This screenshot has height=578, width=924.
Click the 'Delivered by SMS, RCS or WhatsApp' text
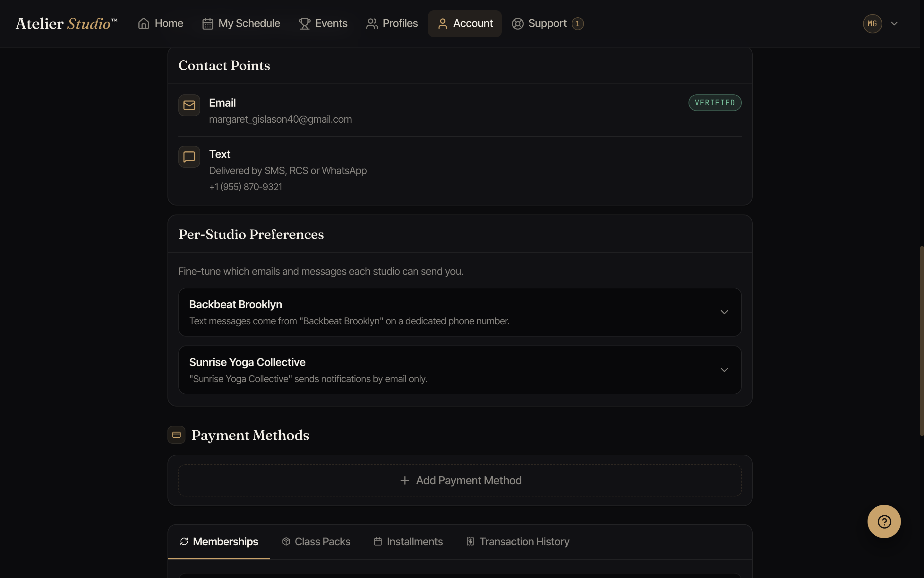(x=288, y=171)
